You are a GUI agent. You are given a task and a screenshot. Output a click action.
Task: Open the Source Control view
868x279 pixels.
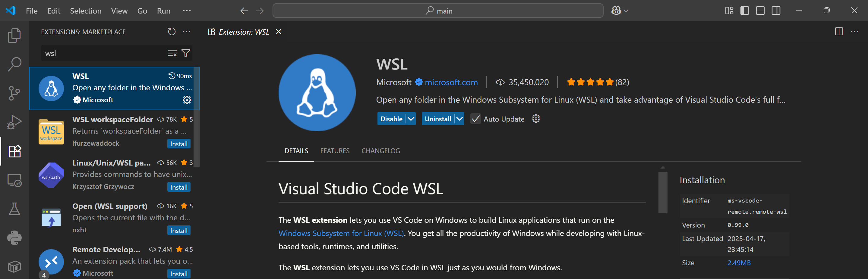pos(14,93)
